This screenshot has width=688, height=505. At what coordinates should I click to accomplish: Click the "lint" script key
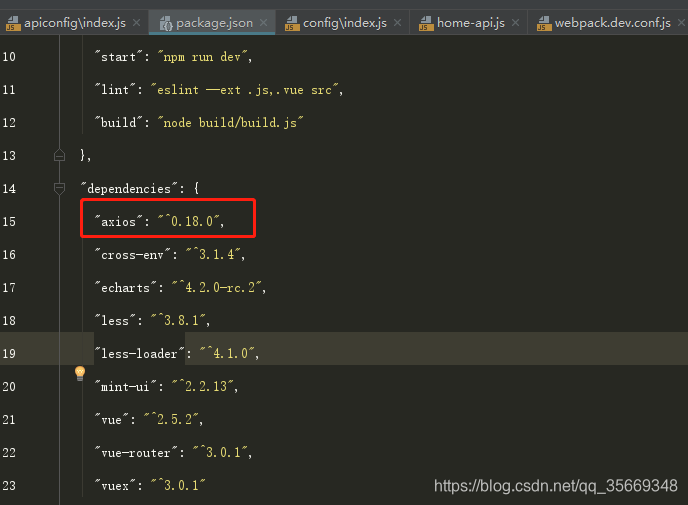click(x=115, y=90)
